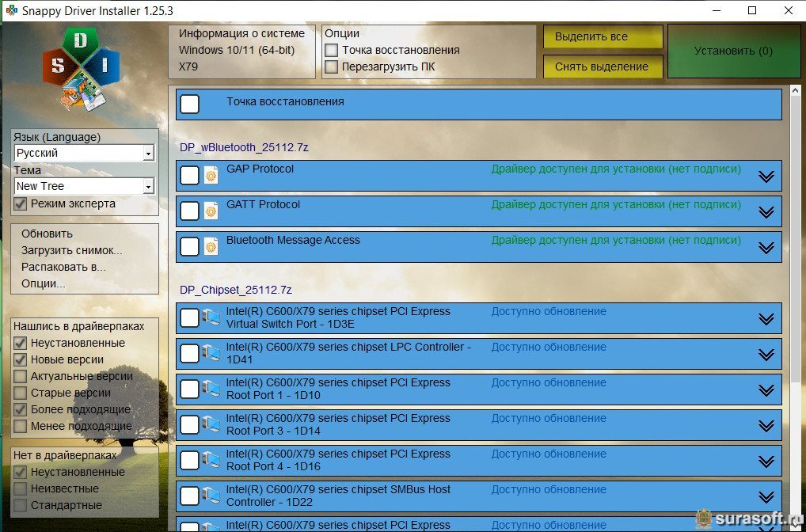
Task: Tick checkbox for Root Port 3 - 1D14
Action: point(190,424)
